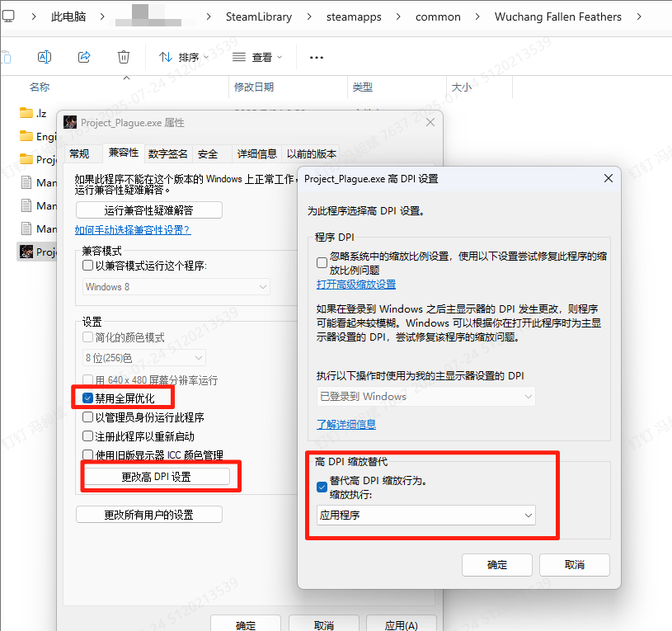The width and height of the screenshot is (672, 631).
Task: Click Project_Plague icon in properties title bar
Action: [x=70, y=122]
